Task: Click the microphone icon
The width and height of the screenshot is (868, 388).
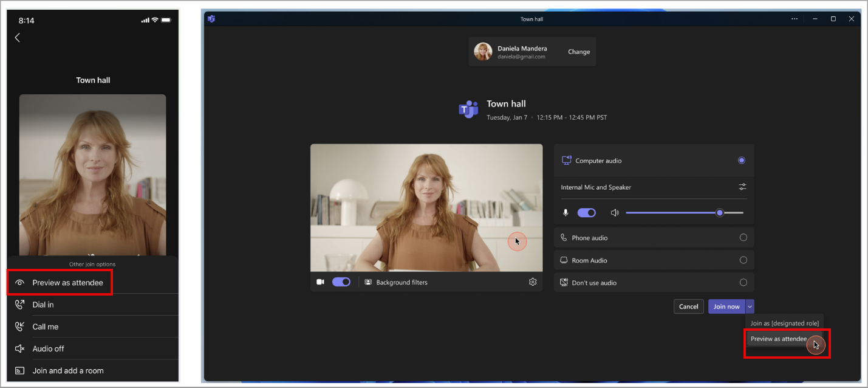Action: click(566, 213)
